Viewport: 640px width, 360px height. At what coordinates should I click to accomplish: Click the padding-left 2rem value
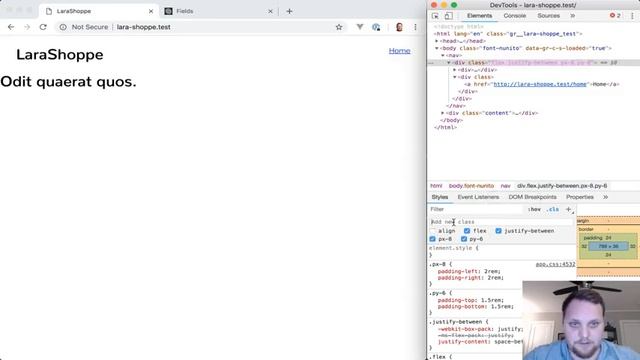492,271
